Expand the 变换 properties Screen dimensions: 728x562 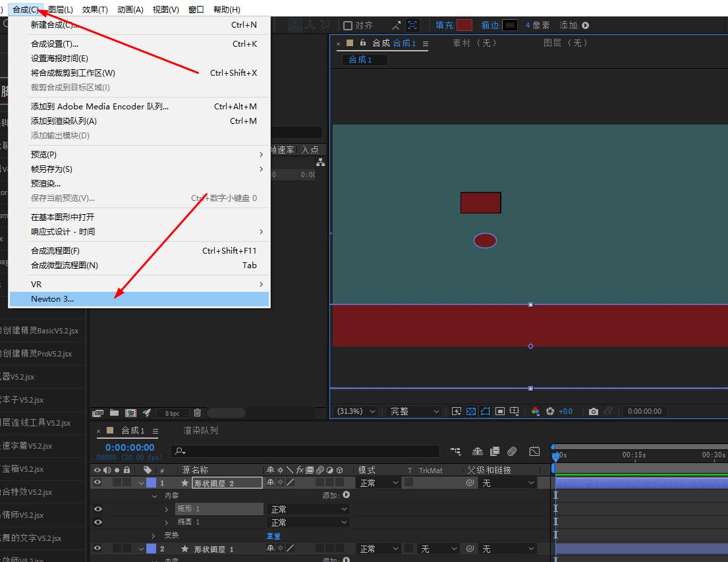tap(154, 536)
